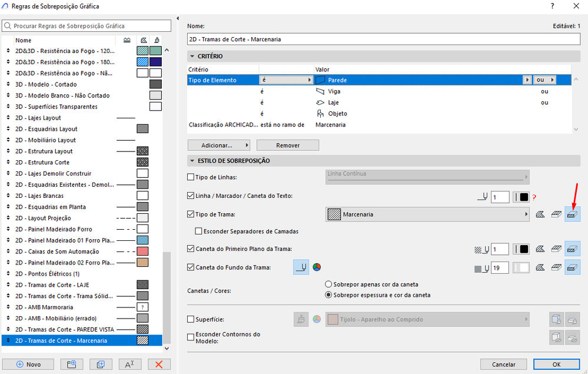
Task: Click the color wheel icon in Superfície row
Action: (x=317, y=319)
